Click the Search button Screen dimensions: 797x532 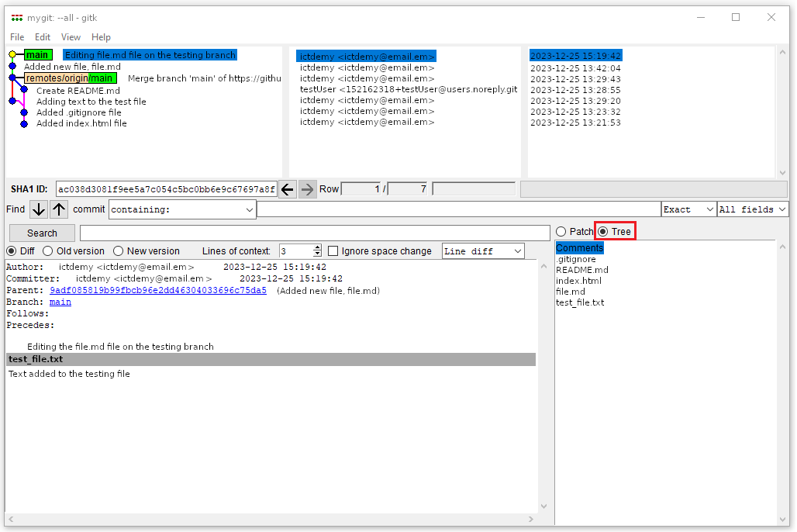pos(42,233)
